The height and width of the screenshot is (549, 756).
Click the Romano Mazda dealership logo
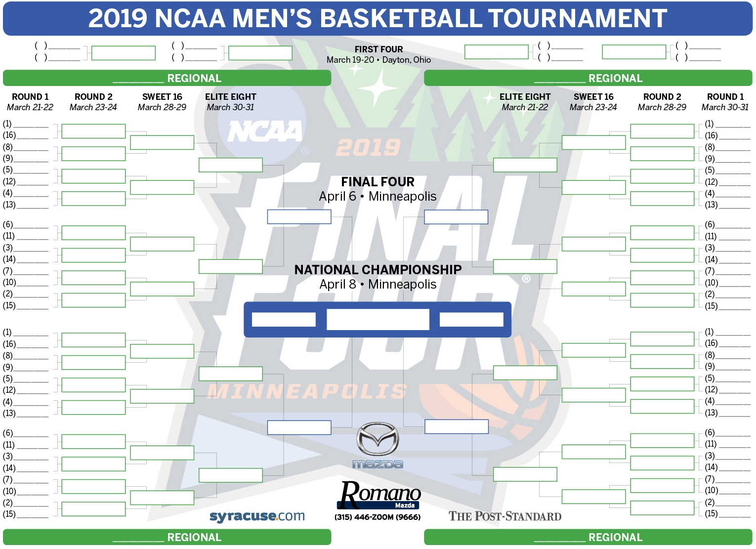379,495
